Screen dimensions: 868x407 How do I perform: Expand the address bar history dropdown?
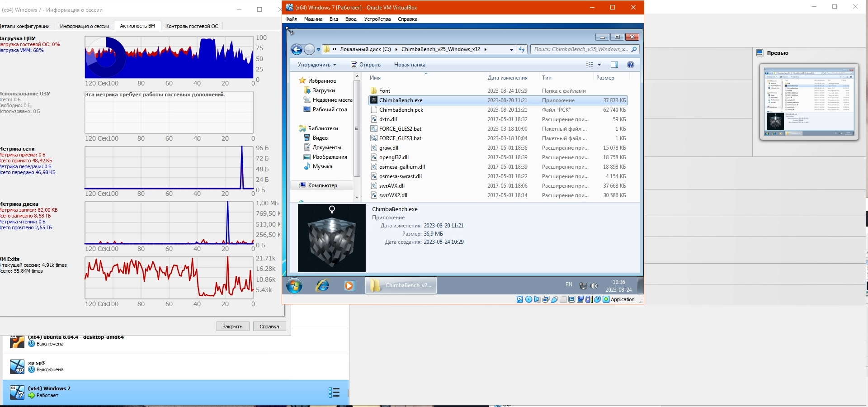511,50
